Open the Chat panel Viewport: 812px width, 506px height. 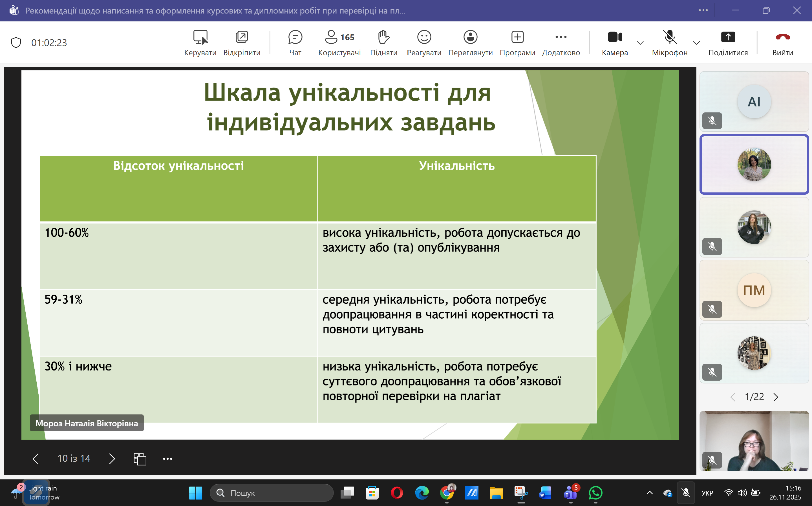pos(295,43)
